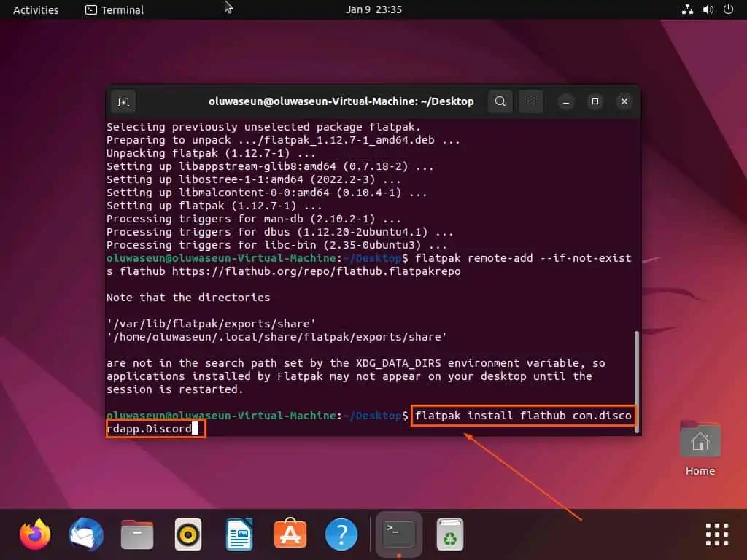Click 'Processing triggers for man-db' line
Viewport: 747px width, 560px height.
click(254, 219)
